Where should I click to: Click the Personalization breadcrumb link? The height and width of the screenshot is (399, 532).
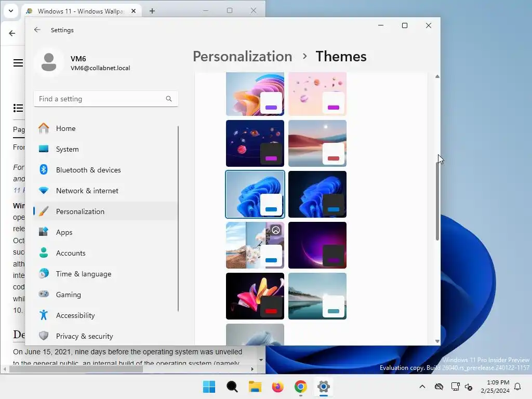pyautogui.click(x=242, y=56)
